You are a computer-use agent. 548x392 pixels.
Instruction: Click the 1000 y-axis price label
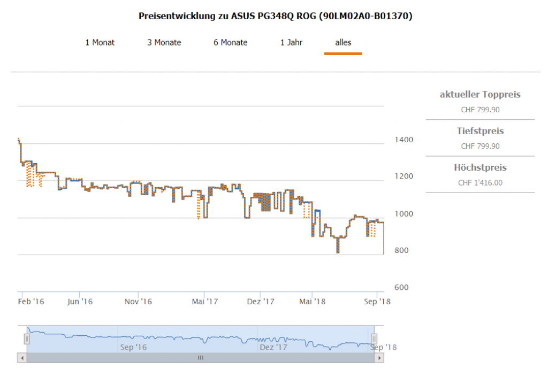[x=405, y=214]
